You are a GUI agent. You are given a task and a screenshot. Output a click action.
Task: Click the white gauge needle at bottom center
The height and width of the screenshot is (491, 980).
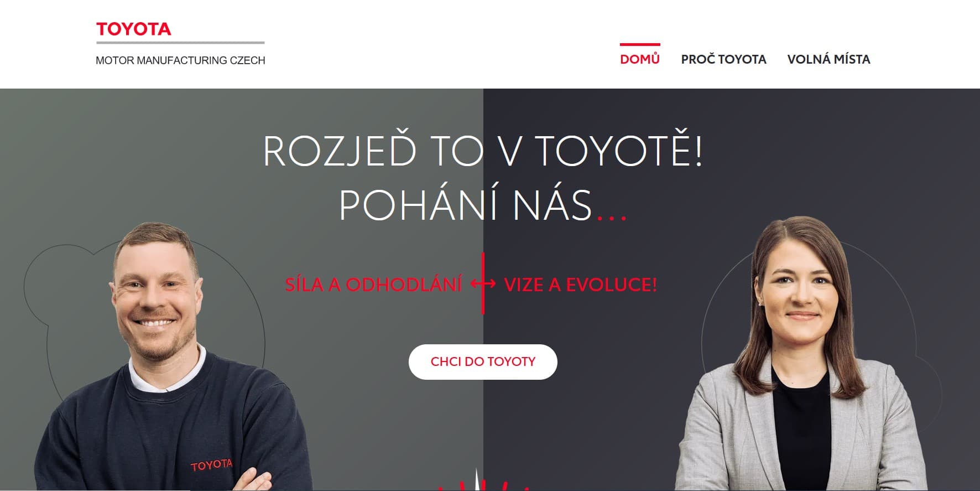pyautogui.click(x=477, y=480)
